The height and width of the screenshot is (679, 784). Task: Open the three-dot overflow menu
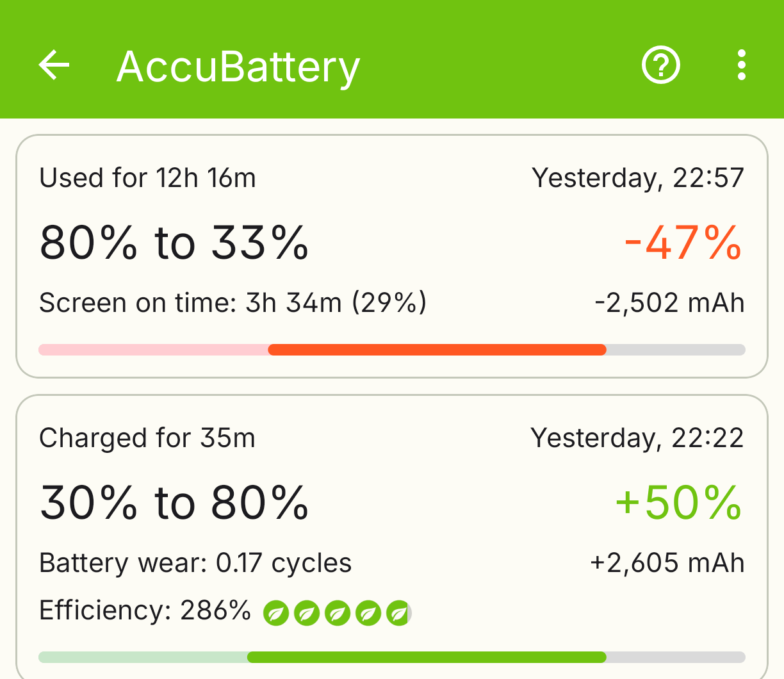point(741,65)
